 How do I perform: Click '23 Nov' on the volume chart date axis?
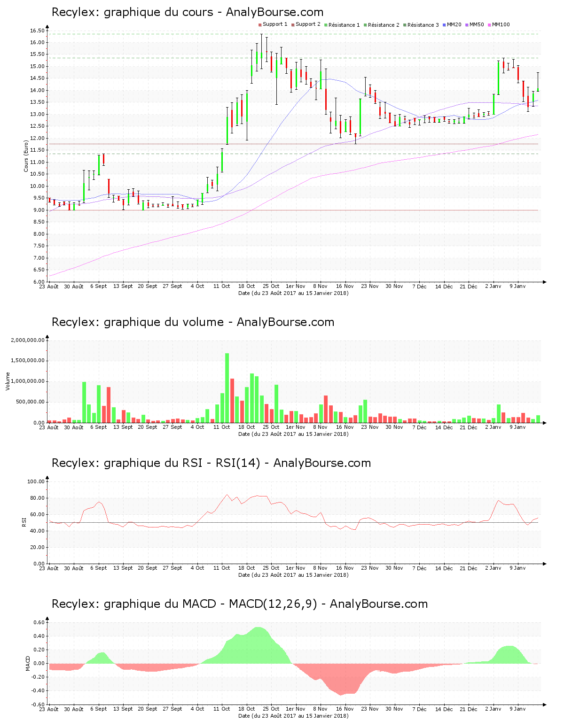click(370, 427)
